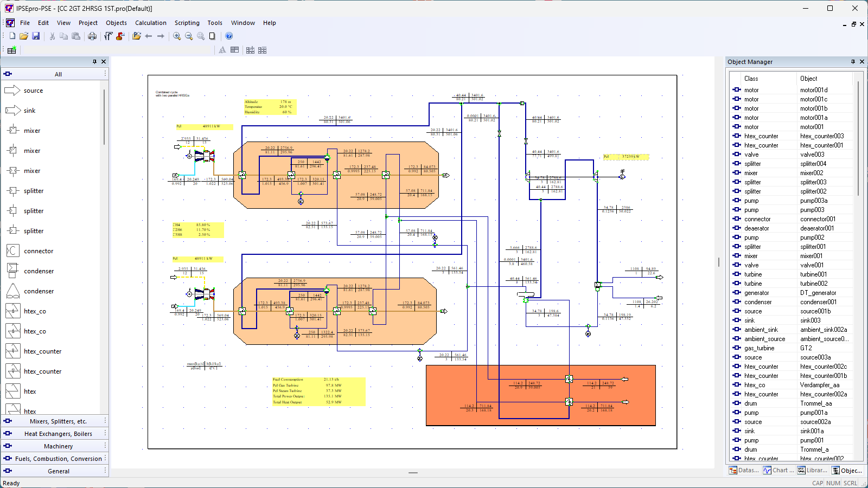868x488 pixels.
Task: Select the condenser component in the palette
Action: 39,271
